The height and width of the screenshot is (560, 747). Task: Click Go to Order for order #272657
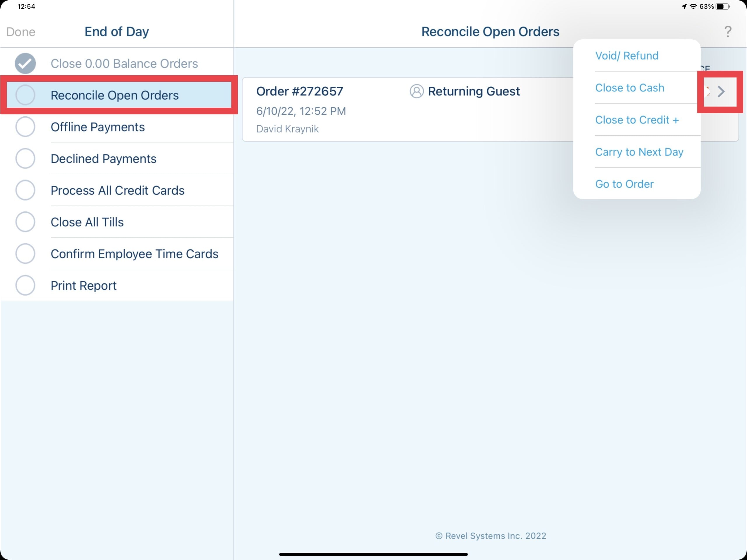tap(625, 184)
